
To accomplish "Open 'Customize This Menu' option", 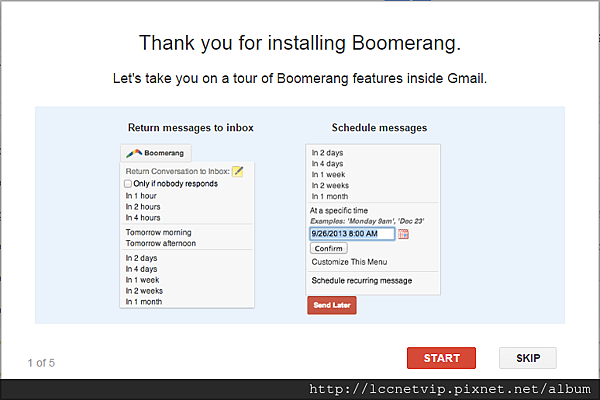I will point(349,262).
